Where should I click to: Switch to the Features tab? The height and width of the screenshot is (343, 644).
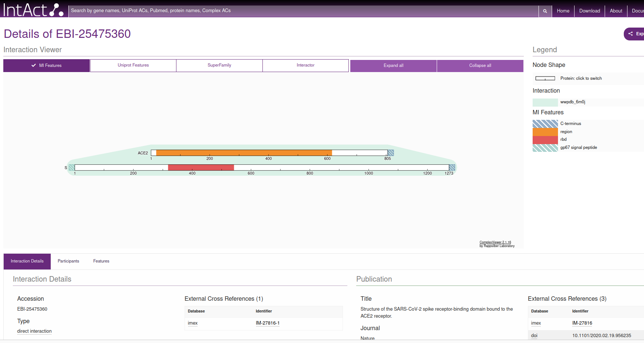(101, 261)
